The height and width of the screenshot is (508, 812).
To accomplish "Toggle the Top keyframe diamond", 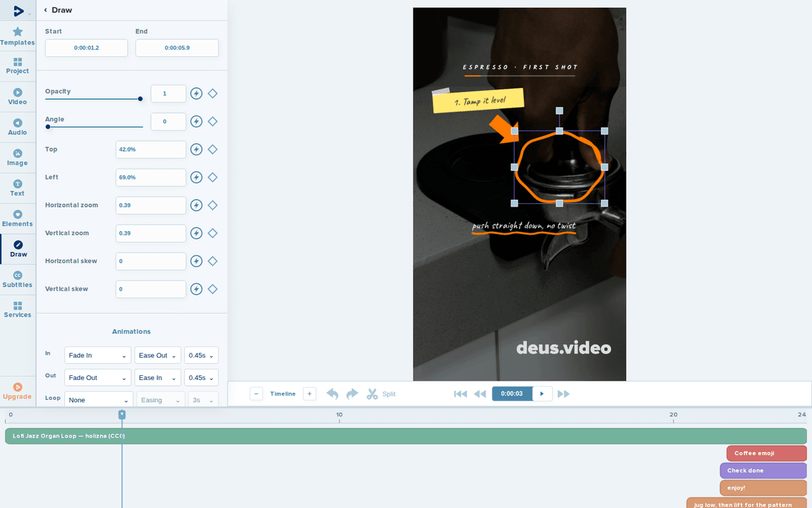I will [x=212, y=149].
